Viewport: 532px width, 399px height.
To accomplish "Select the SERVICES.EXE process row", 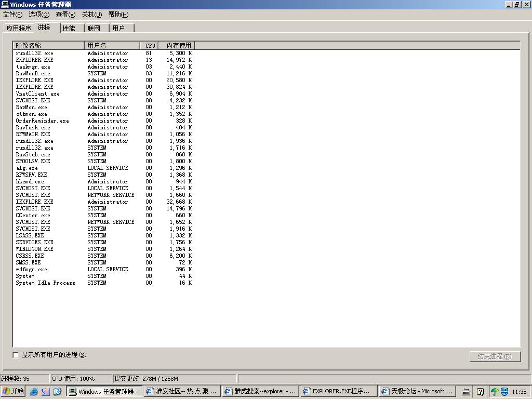I will (x=104, y=242).
